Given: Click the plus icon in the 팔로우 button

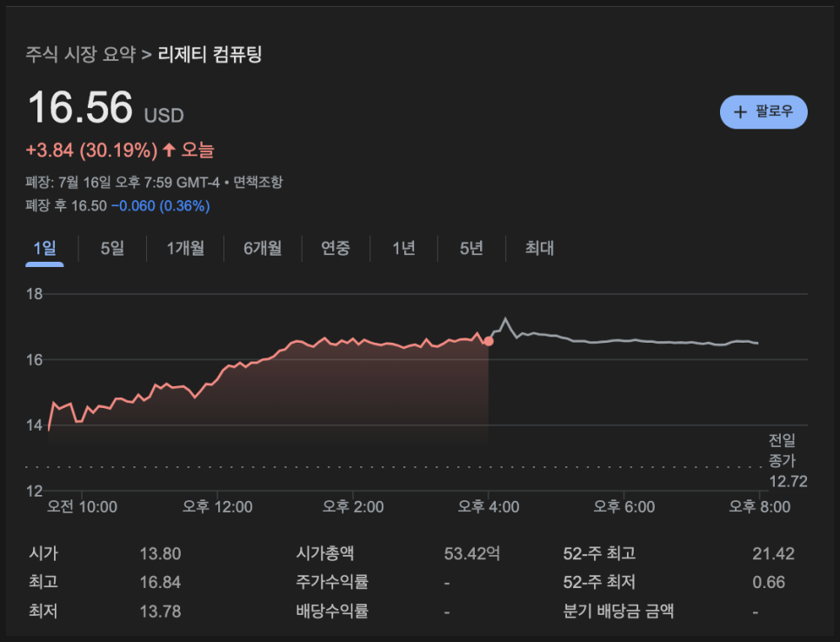Looking at the screenshot, I should [740, 112].
